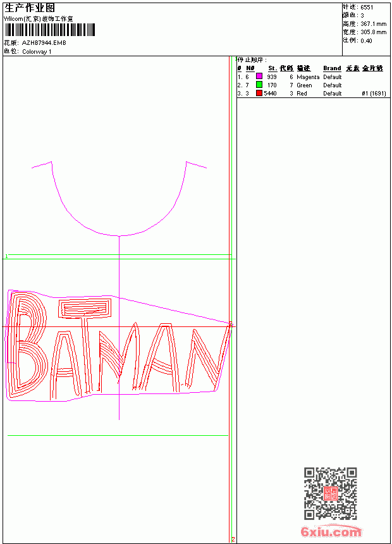Click the green color swatch in stop sequence
392x544 pixels.
coord(259,84)
